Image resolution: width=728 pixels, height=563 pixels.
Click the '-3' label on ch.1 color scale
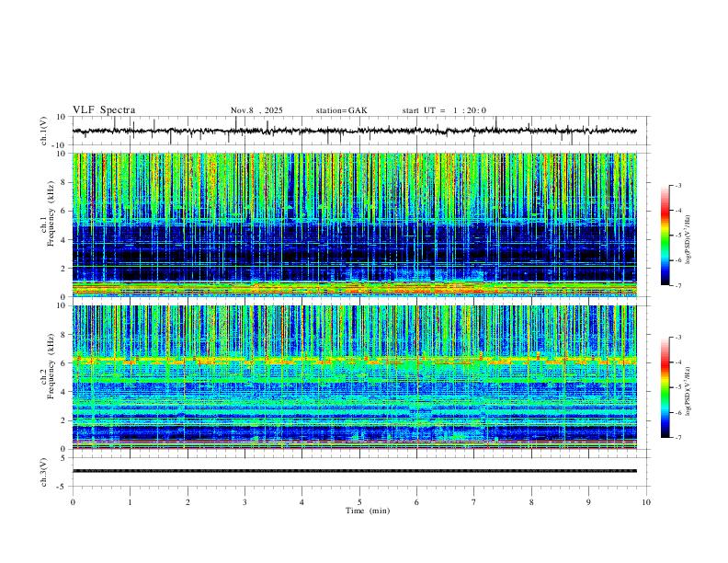678,185
